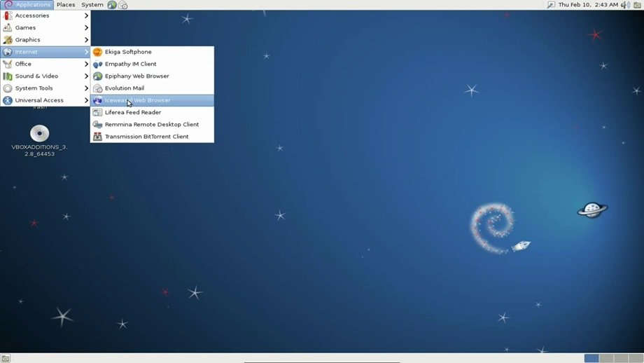Screen dimensions: 644x363
Task: Expand the Games submenu arrow
Action: [87, 28]
